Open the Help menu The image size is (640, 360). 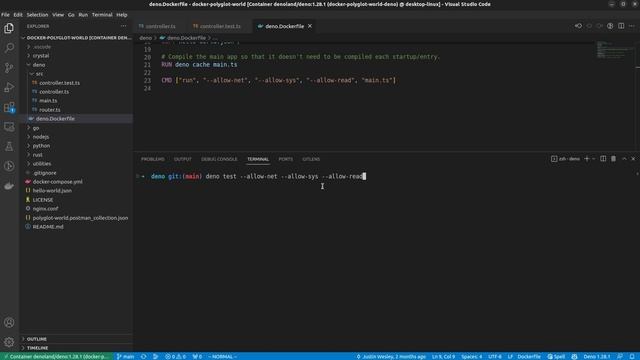pos(122,15)
